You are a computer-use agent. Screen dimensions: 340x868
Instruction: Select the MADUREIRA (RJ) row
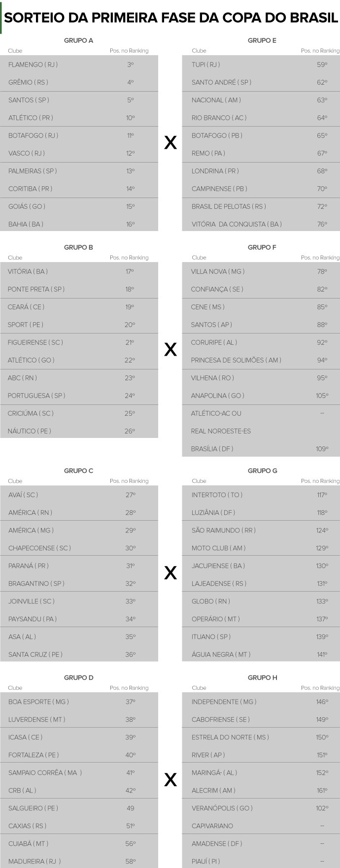click(x=34, y=861)
